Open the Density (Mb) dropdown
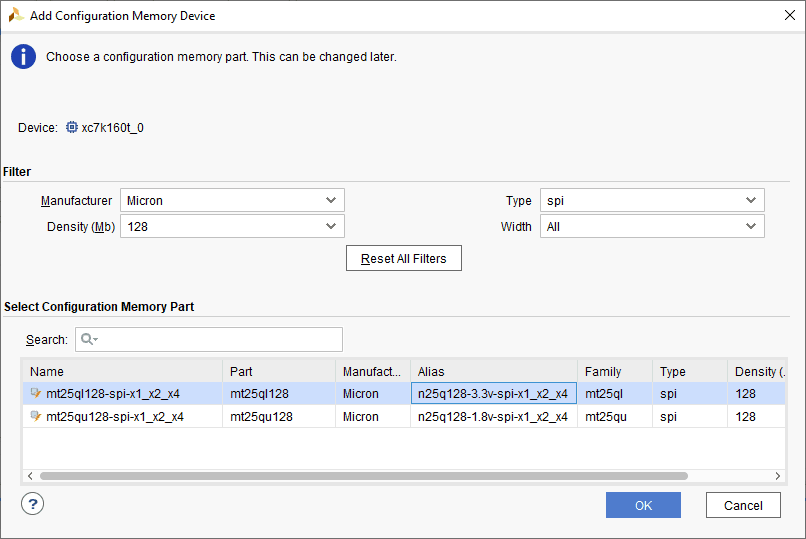This screenshot has width=806, height=539. [232, 227]
